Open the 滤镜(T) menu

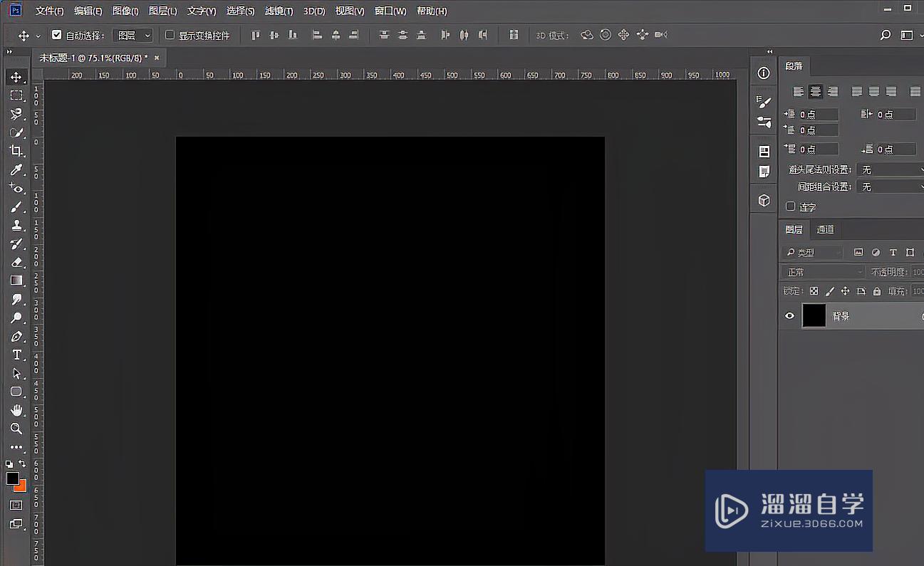tap(279, 11)
